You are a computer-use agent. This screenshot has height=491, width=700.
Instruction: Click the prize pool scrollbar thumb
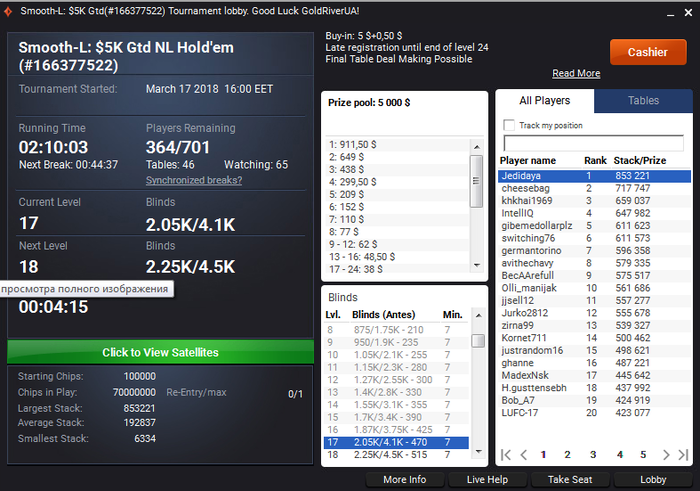point(476,181)
